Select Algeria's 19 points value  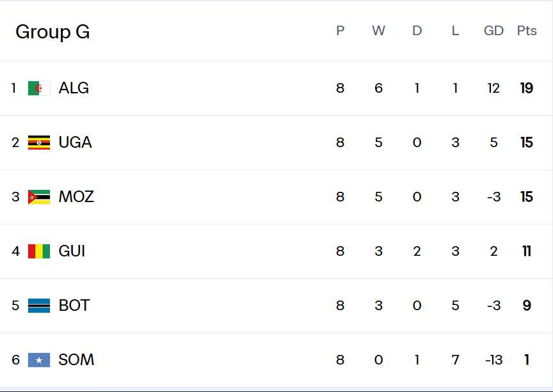(x=527, y=88)
